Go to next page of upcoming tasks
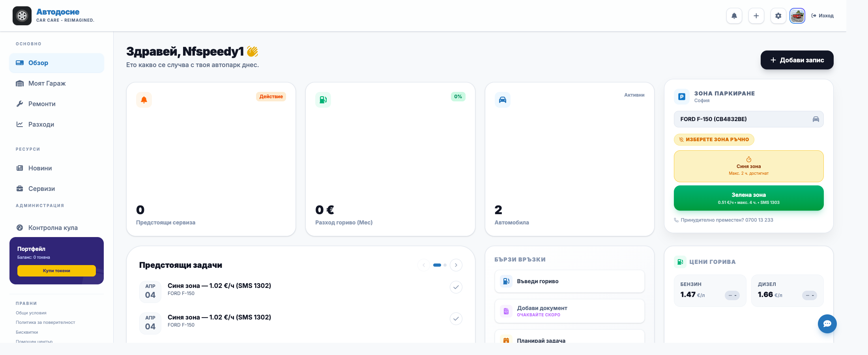 pos(456,265)
